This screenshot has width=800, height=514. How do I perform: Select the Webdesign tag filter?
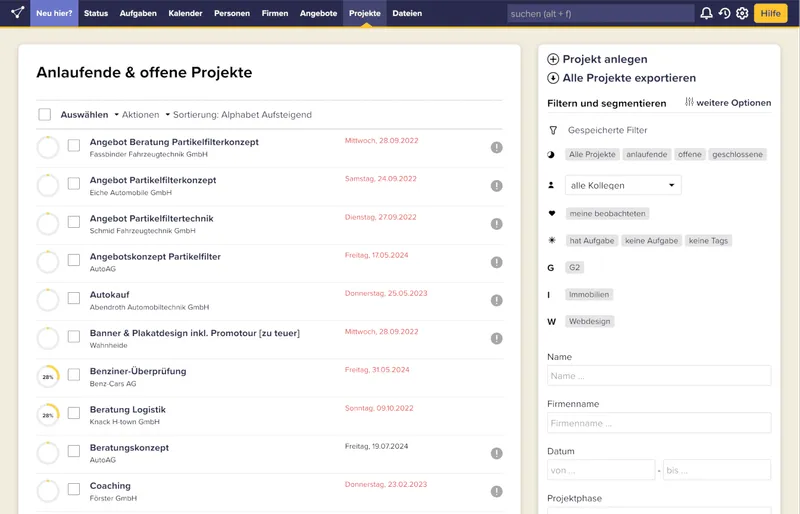[x=589, y=322]
